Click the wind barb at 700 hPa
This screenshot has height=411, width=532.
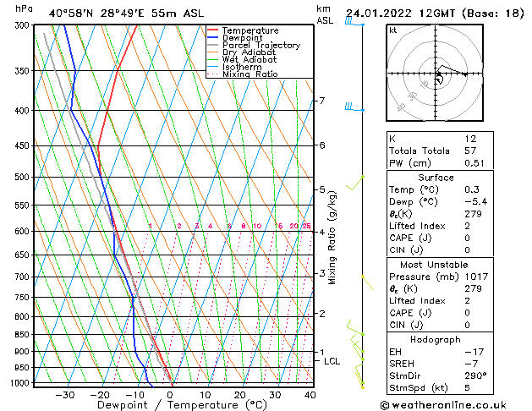pos(365,277)
